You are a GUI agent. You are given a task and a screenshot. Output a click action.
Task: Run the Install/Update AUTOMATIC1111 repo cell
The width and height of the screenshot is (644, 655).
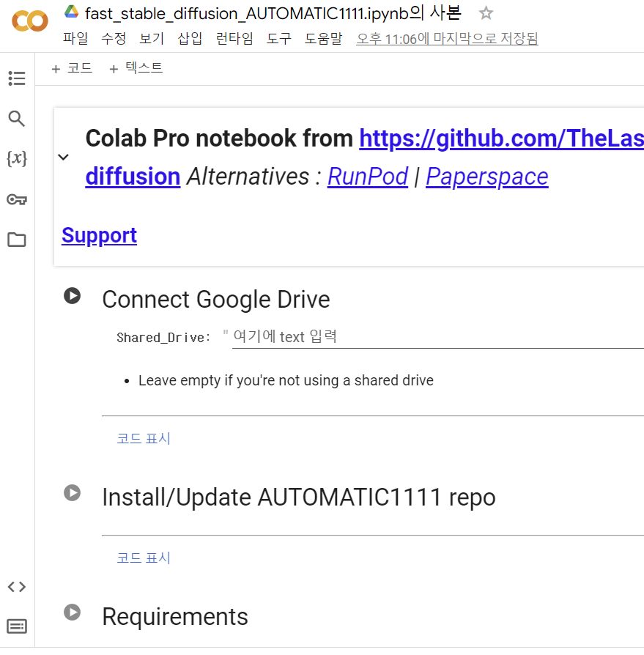[73, 493]
